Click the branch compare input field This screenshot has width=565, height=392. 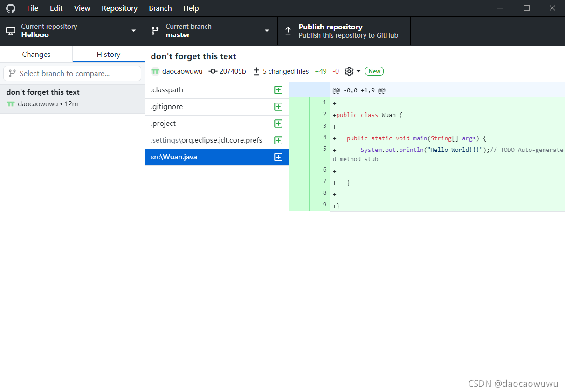click(x=72, y=73)
